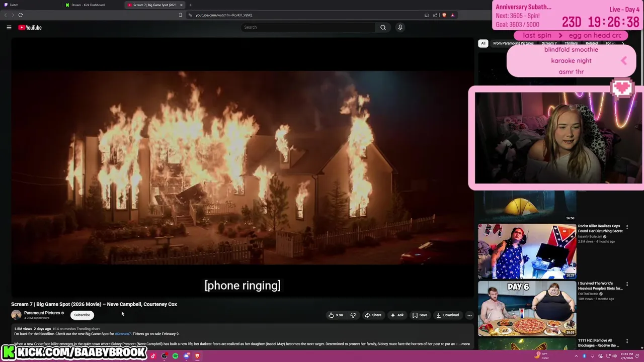Open taskbar clock 11:53 PM
The width and height of the screenshot is (644, 362).
tap(627, 356)
